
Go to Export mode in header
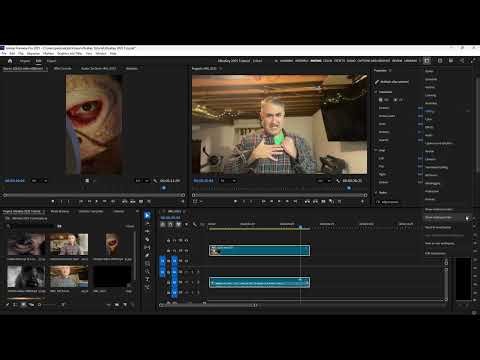(51, 61)
